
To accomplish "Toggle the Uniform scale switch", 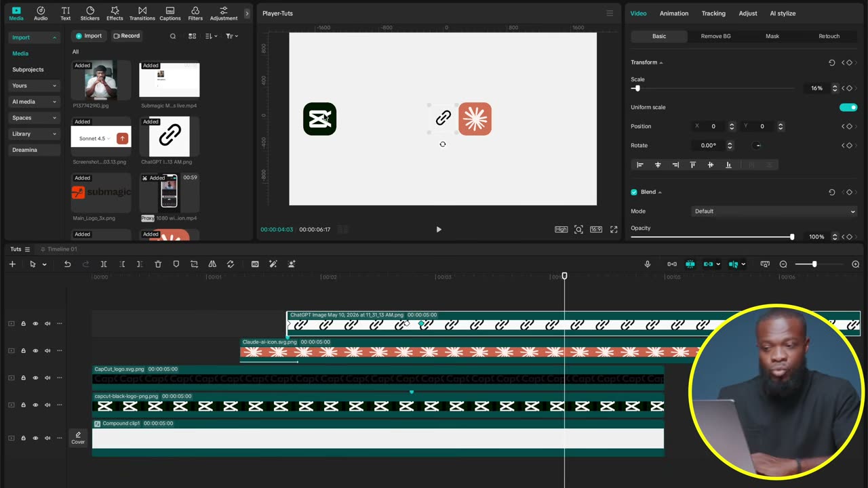I will click(x=848, y=107).
